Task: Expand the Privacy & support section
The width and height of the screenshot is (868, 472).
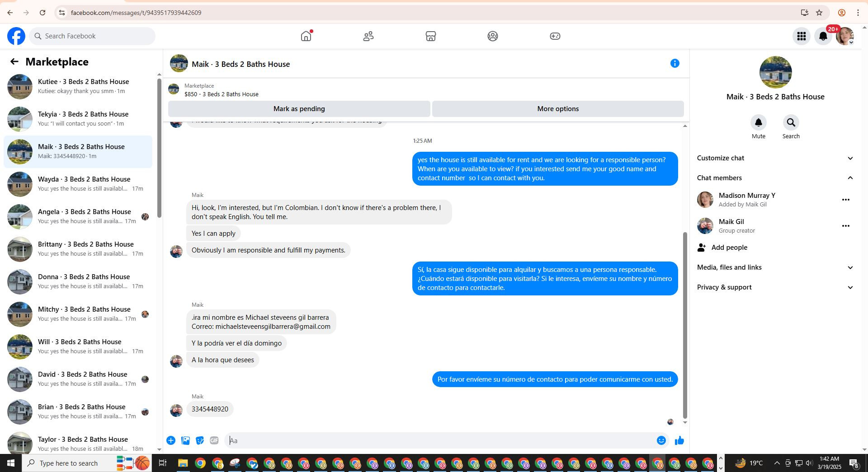Action: (775, 287)
